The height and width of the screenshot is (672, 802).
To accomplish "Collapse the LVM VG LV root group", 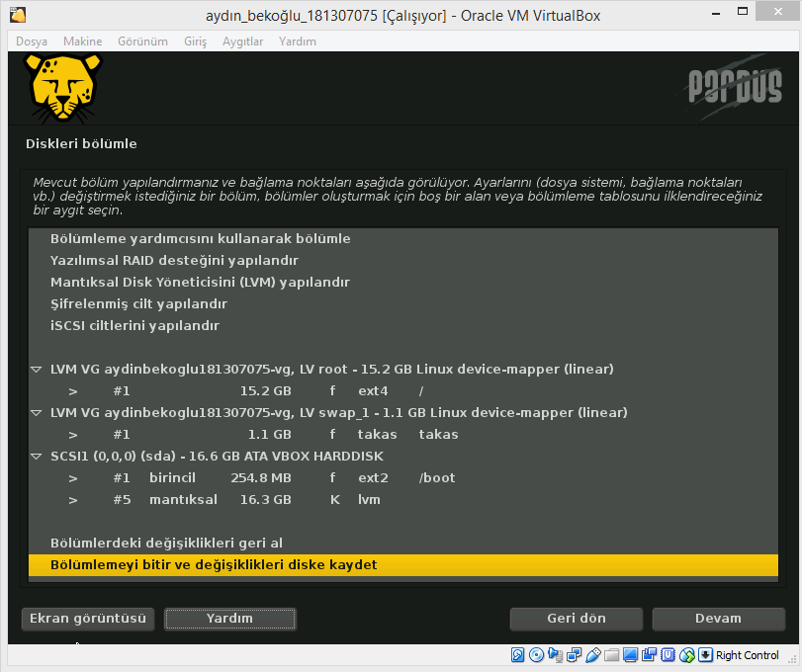I will pyautogui.click(x=37, y=370).
